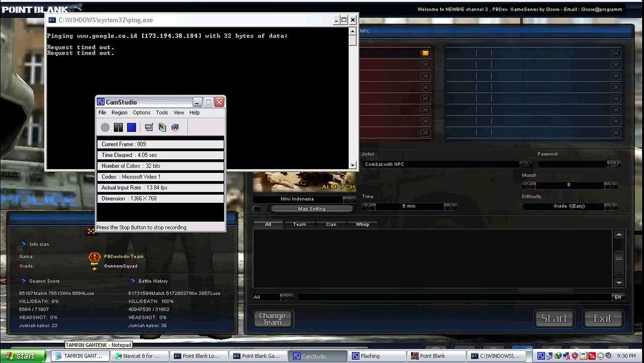Toggle the EN chat language button
This screenshot has width=644, height=363.
coord(618,297)
